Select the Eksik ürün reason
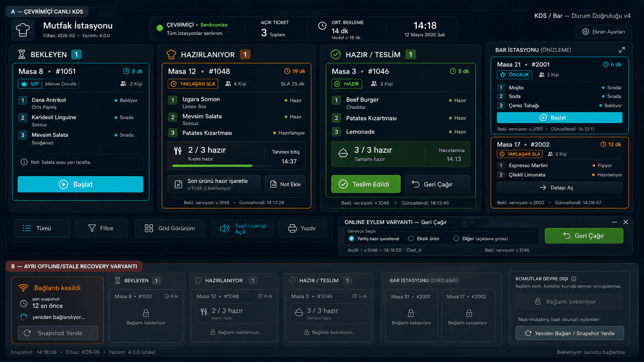Viewport: 644px width, 362px height. (x=411, y=239)
